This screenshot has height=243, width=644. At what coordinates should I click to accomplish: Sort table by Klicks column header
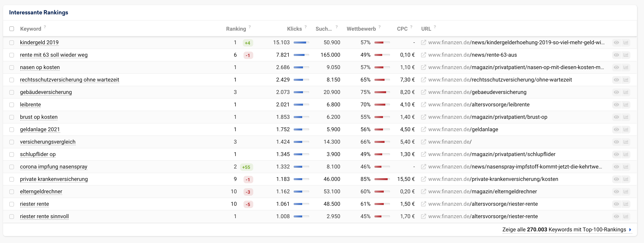tap(294, 29)
